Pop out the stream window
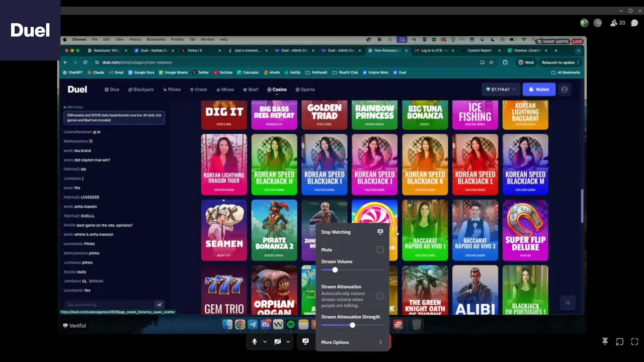Image resolution: width=644 pixels, height=362 pixels. 620,342
